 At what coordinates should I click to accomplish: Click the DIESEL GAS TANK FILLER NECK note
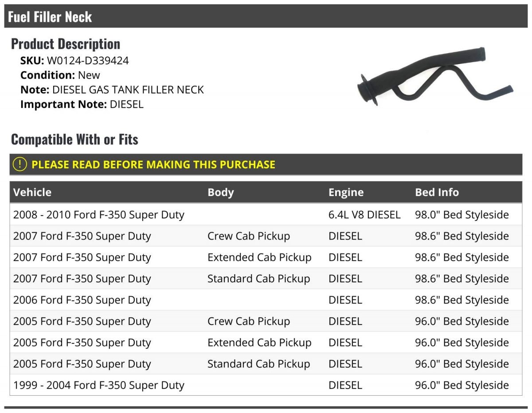coord(128,90)
